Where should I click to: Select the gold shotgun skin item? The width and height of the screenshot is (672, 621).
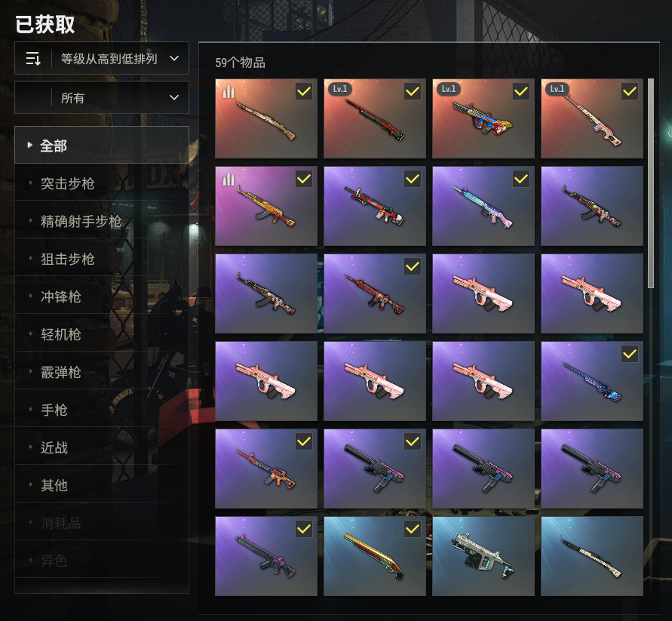[375, 556]
